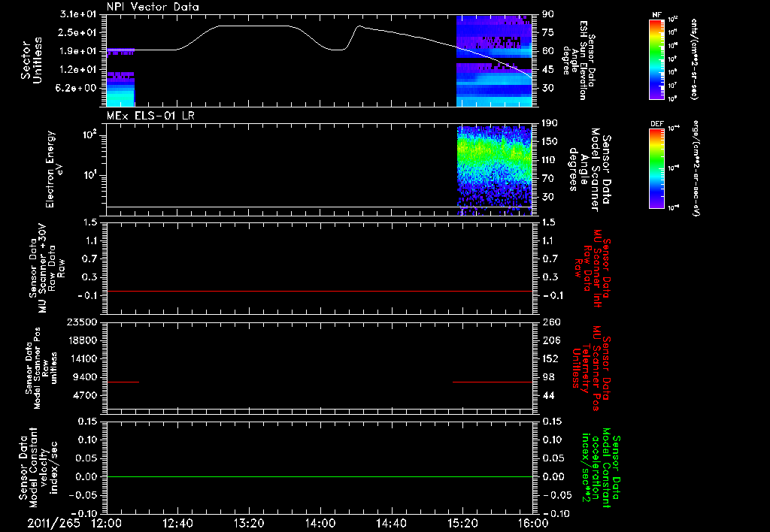Click the "Electron Energy eV" axis title
Image resolution: width=770 pixels, height=532 pixels.
click(x=53, y=169)
